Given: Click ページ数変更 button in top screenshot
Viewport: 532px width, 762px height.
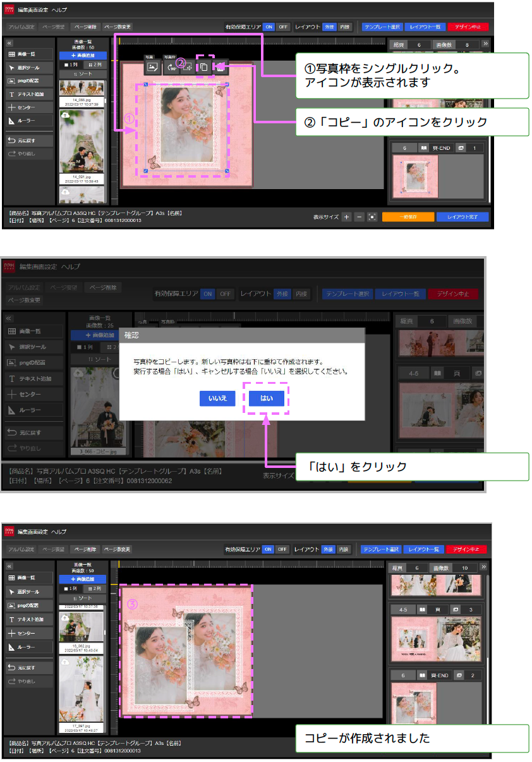Looking at the screenshot, I should coord(117,27).
